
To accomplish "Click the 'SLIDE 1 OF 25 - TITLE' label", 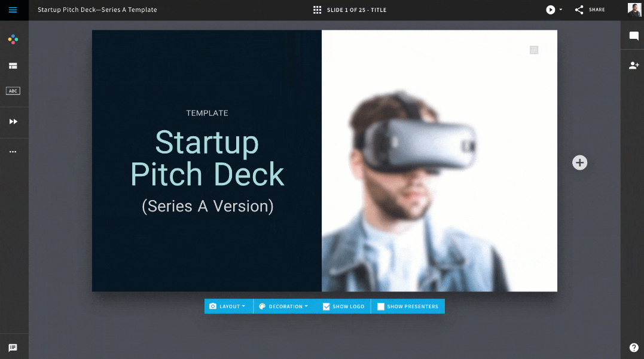I will pyautogui.click(x=356, y=10).
